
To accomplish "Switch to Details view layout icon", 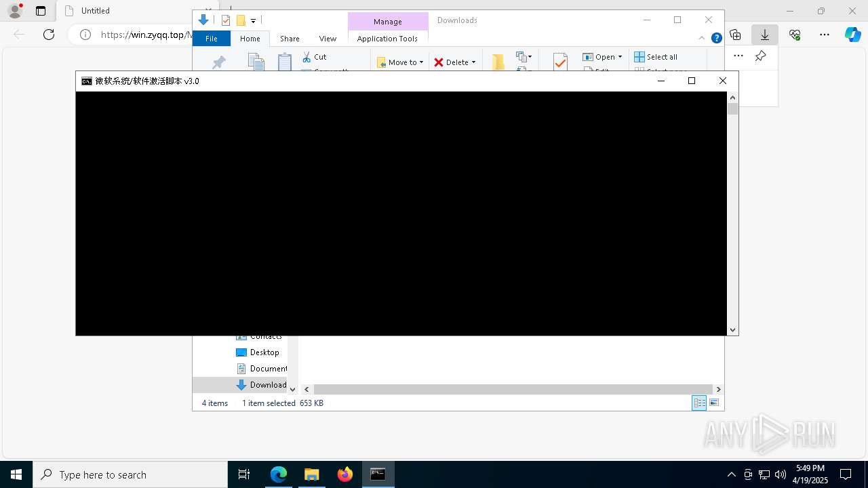I will pyautogui.click(x=699, y=403).
